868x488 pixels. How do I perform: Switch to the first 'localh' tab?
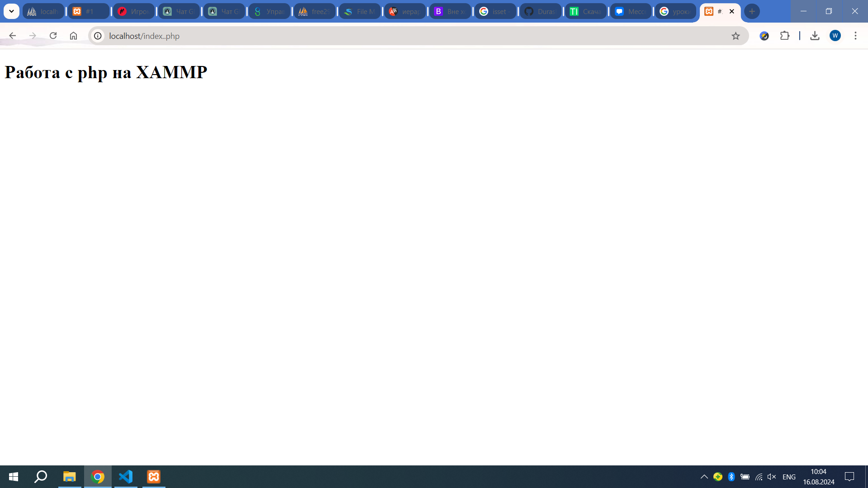pyautogui.click(x=43, y=11)
